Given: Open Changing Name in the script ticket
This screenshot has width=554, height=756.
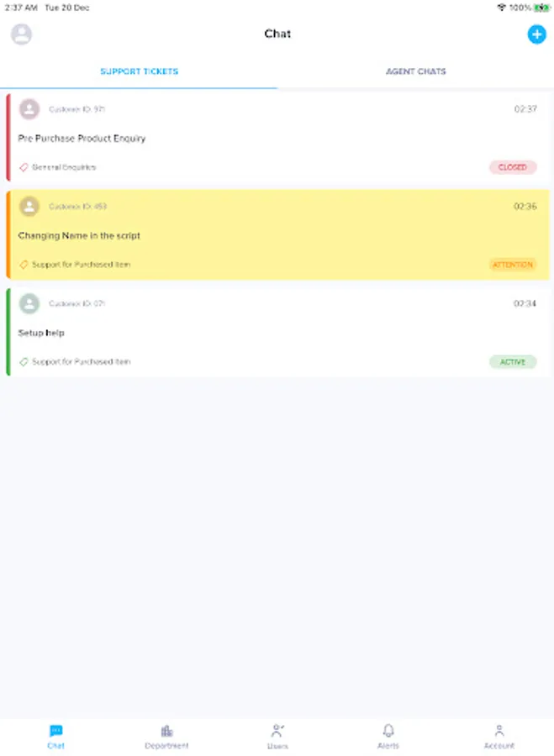Looking at the screenshot, I should 277,235.
